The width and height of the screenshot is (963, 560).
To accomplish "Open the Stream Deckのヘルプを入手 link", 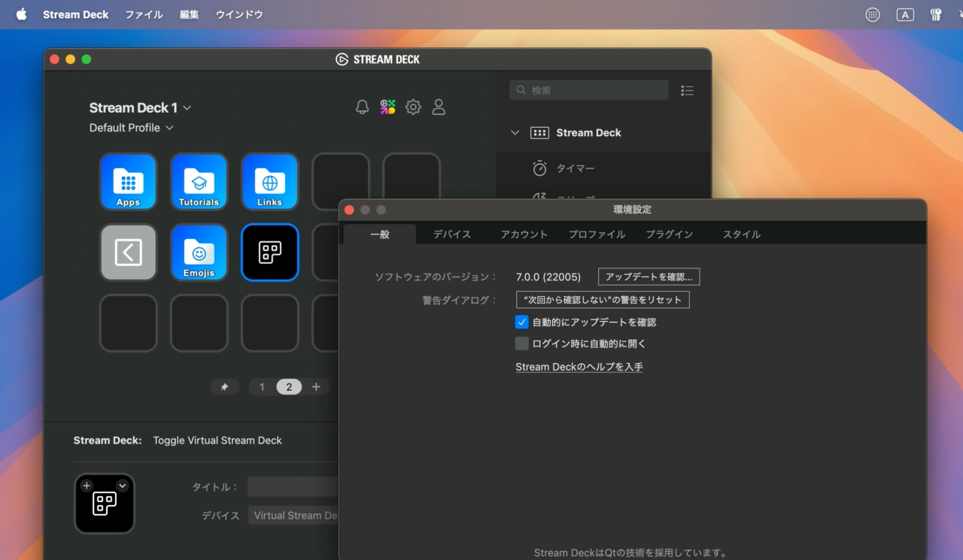I will click(x=579, y=367).
